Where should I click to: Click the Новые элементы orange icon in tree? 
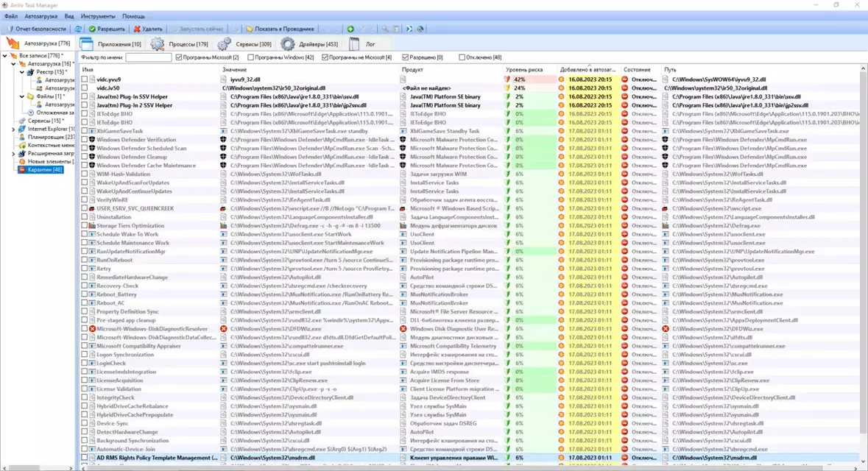tap(21, 161)
